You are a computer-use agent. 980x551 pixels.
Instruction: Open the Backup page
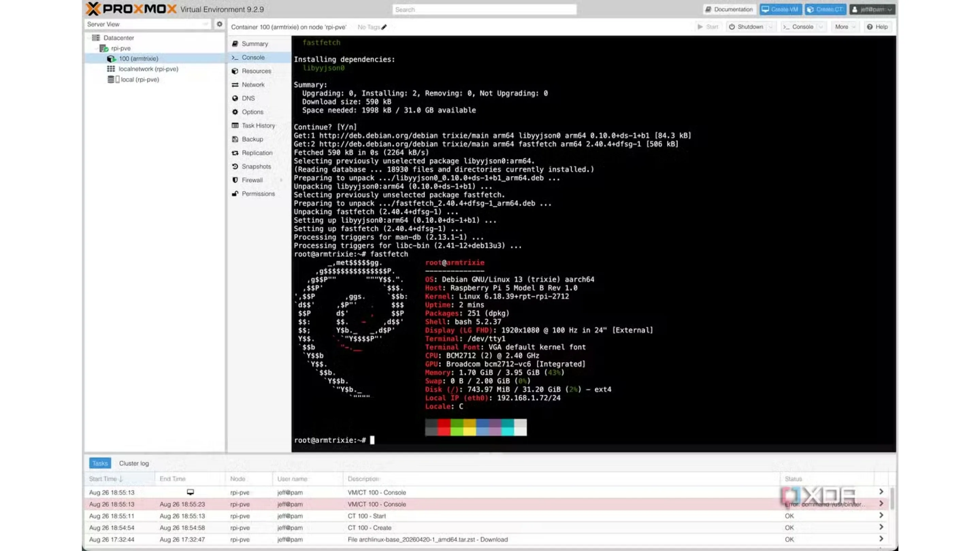point(259,139)
